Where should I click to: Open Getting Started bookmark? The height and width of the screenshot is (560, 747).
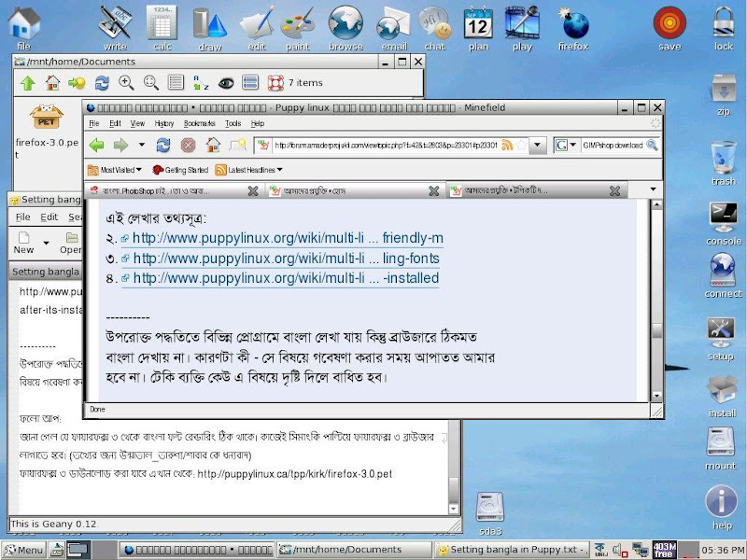point(180,170)
